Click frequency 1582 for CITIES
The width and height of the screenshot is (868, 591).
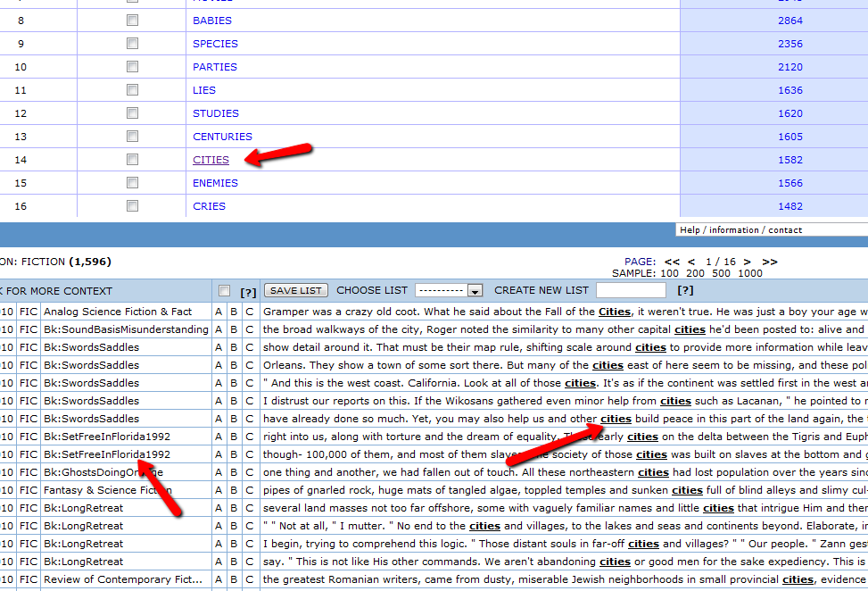790,160
